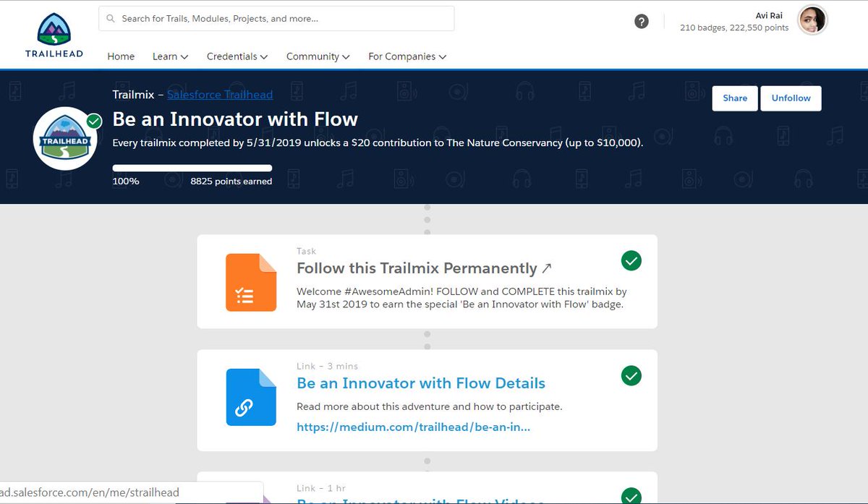Expand the Community menu

[x=318, y=56]
